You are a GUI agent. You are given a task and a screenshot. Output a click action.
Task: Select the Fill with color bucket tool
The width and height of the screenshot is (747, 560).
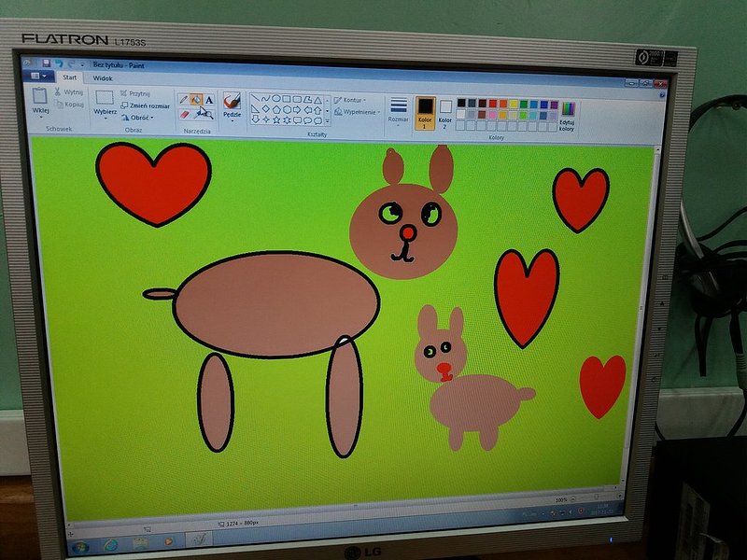196,100
